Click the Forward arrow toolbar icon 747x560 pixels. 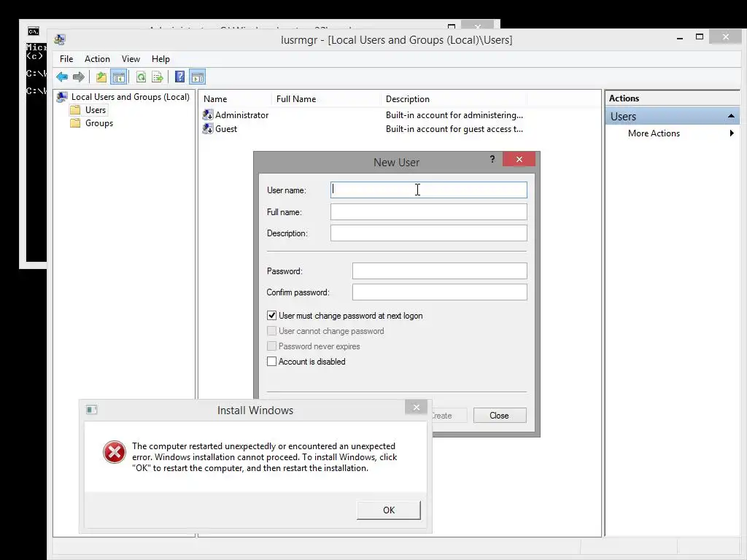79,77
